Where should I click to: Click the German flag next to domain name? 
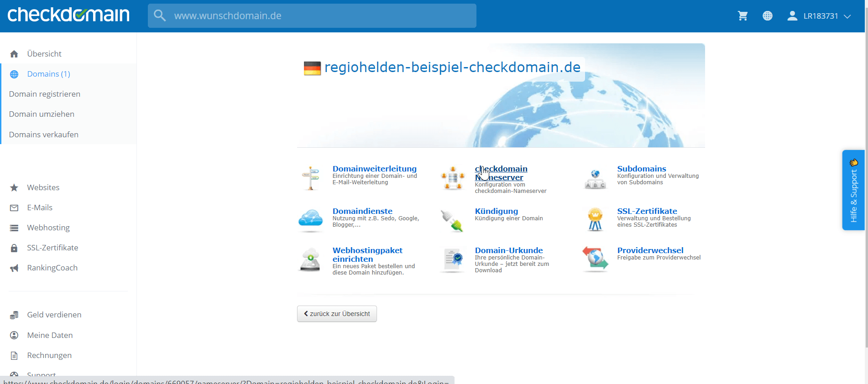pyautogui.click(x=312, y=68)
